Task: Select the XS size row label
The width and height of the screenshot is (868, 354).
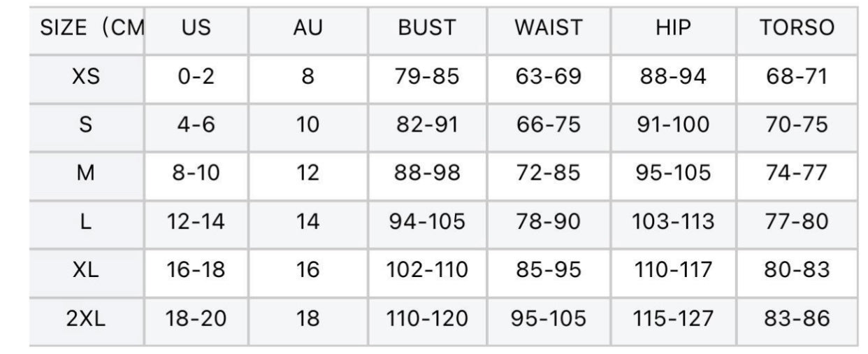Action: [86, 76]
